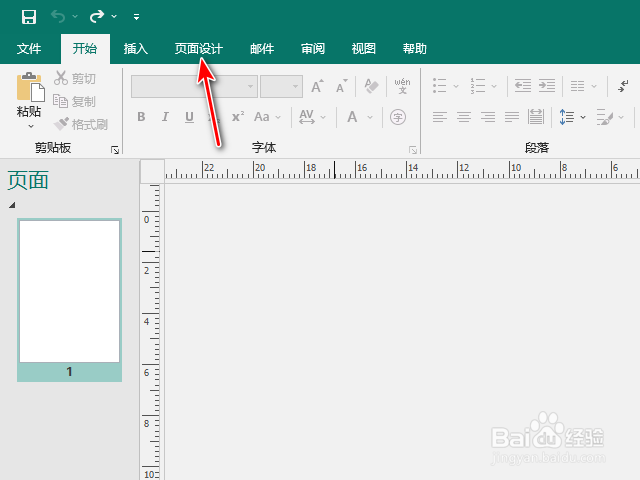
Task: Open the 页面设计 tab
Action: (199, 49)
